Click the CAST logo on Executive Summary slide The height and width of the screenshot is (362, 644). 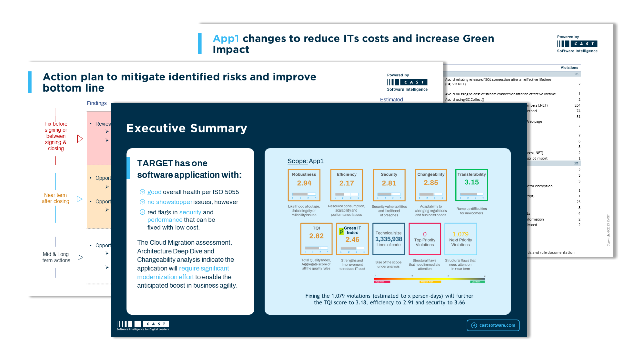(x=143, y=325)
